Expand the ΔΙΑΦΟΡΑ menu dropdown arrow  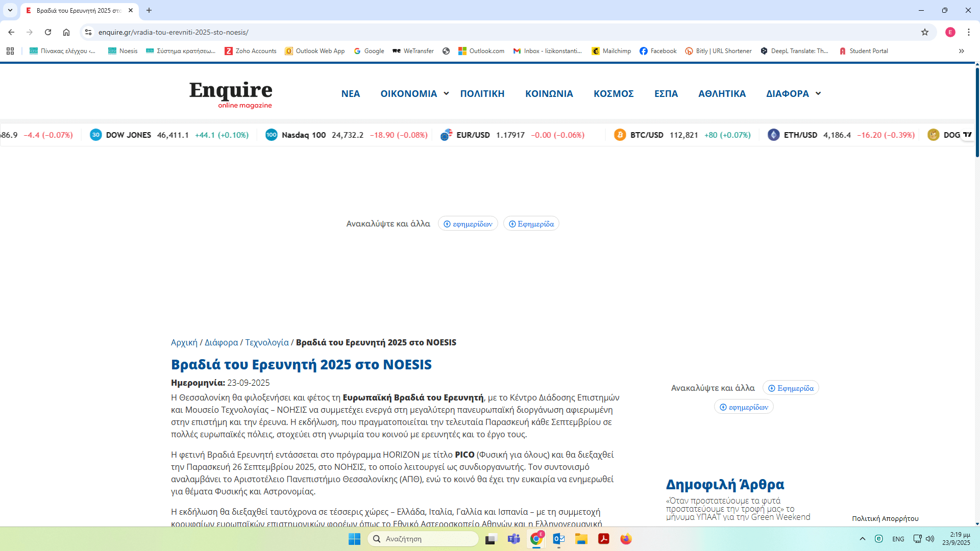(818, 93)
